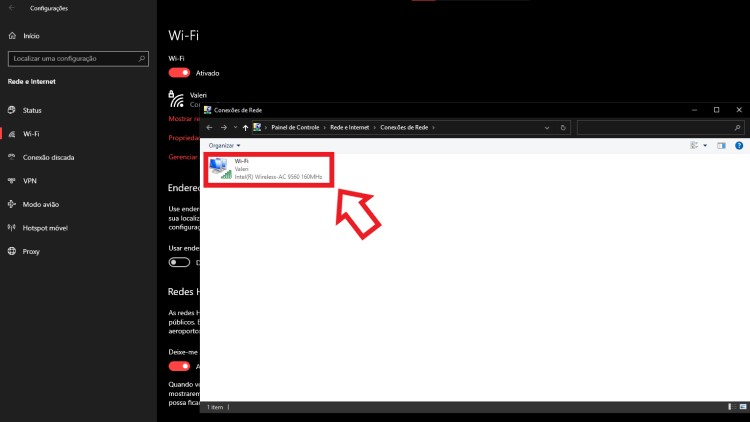Go back in Configurações window
The height and width of the screenshot is (422, 750).
[x=12, y=8]
